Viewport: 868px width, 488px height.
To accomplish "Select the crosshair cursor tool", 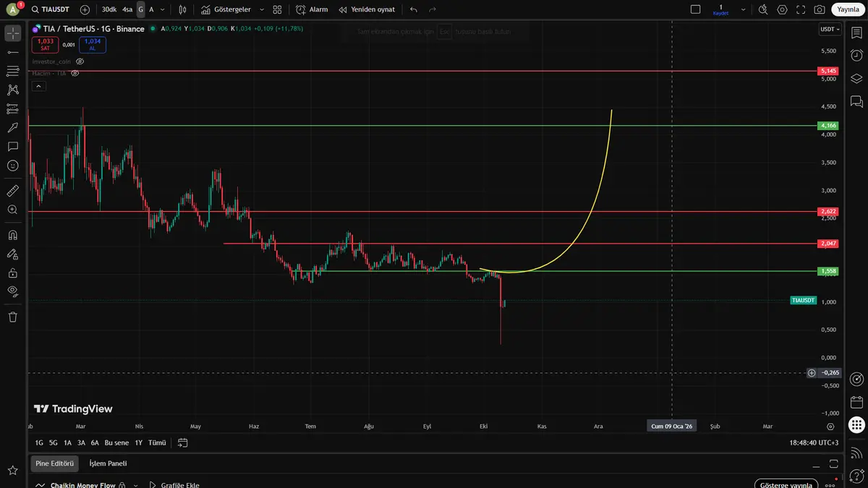I will pyautogui.click(x=12, y=33).
